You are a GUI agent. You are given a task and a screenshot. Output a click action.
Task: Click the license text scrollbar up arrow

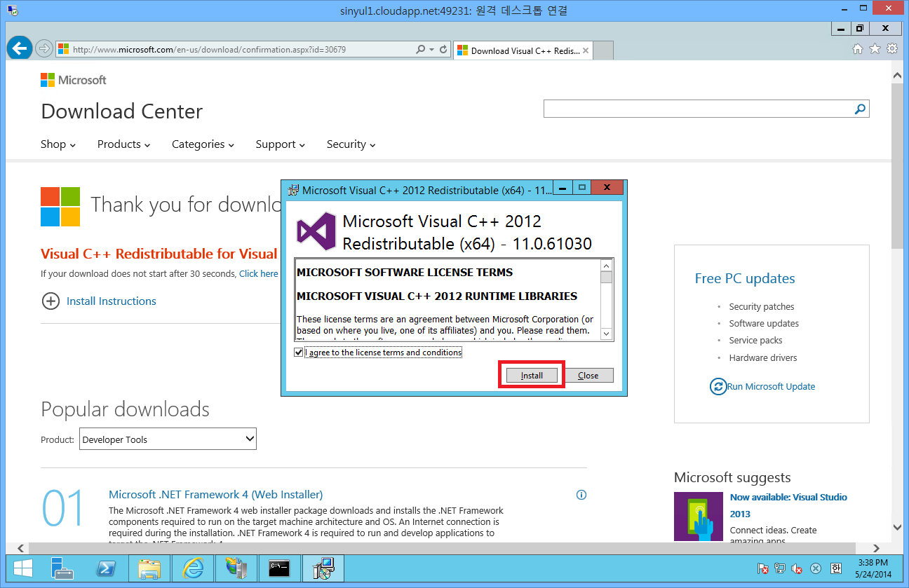click(607, 266)
